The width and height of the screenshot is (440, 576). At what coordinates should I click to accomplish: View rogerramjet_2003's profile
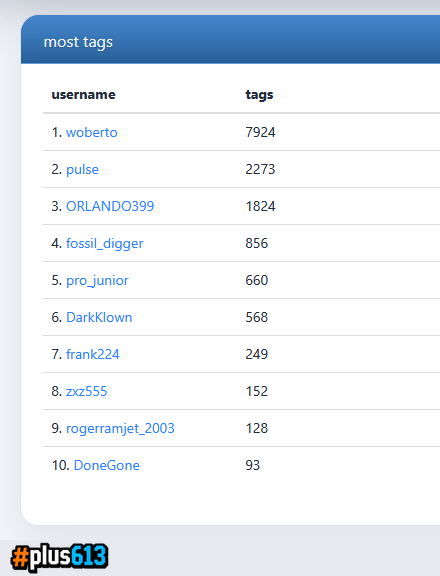click(x=120, y=429)
